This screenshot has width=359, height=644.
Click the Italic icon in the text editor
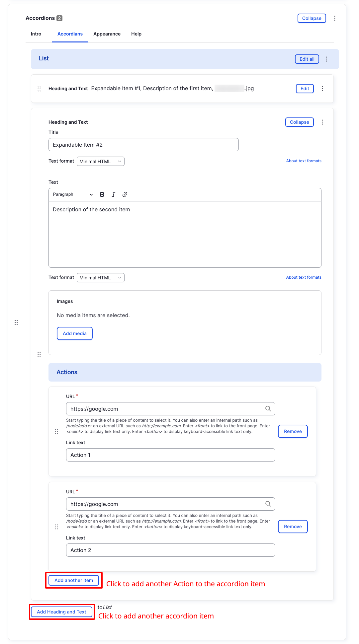(114, 194)
